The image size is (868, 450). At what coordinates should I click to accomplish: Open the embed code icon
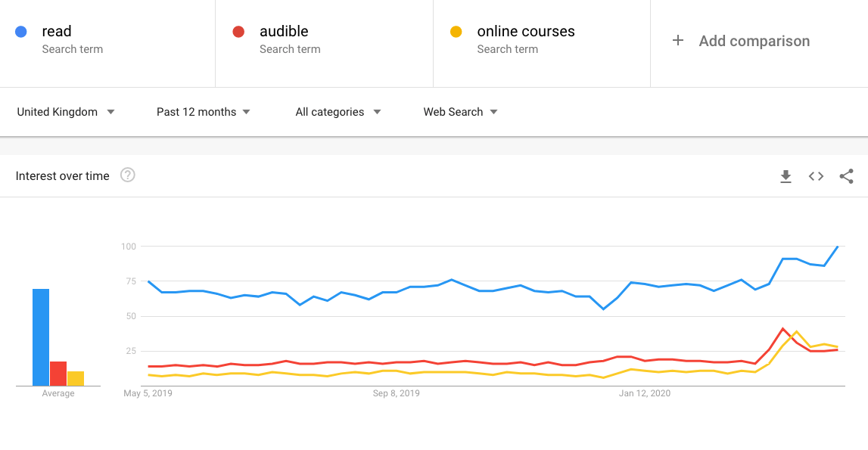(816, 176)
